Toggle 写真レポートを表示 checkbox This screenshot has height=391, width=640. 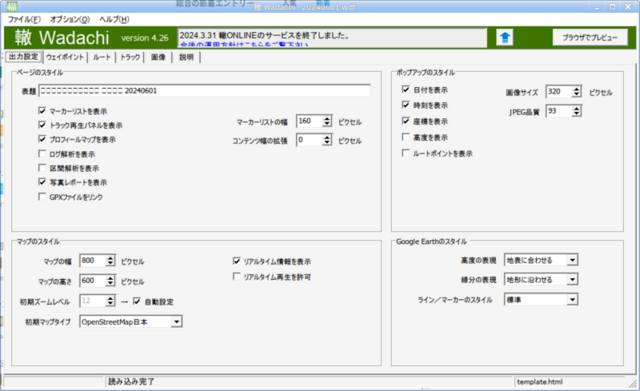[x=42, y=182]
